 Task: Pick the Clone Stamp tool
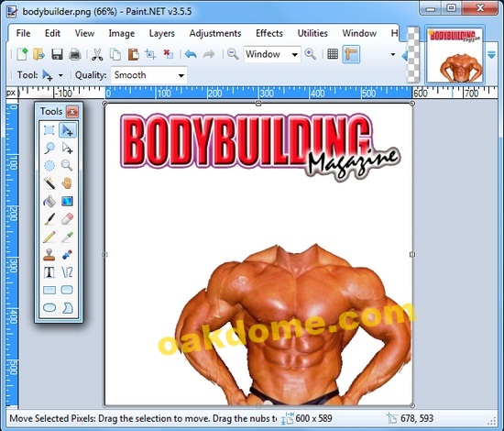coord(49,255)
